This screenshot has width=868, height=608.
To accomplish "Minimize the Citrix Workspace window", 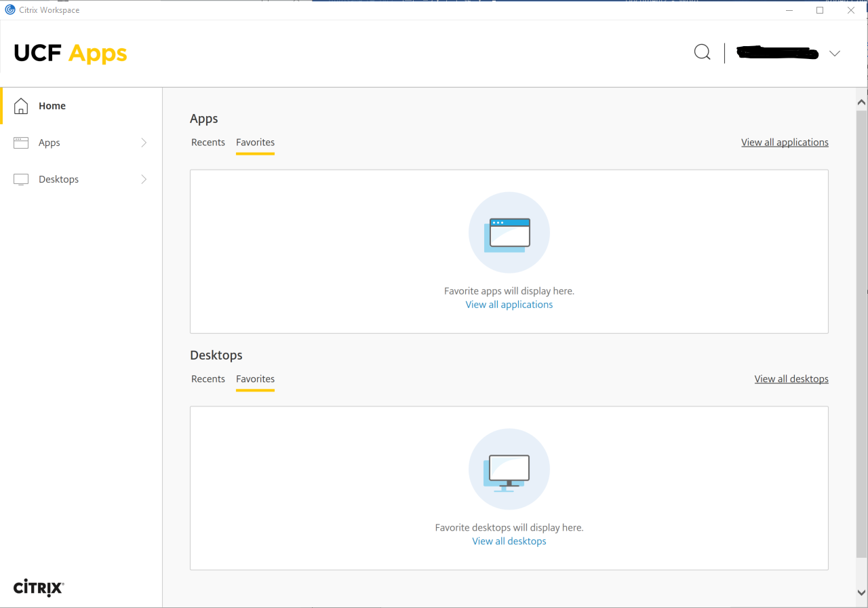I will [x=789, y=10].
